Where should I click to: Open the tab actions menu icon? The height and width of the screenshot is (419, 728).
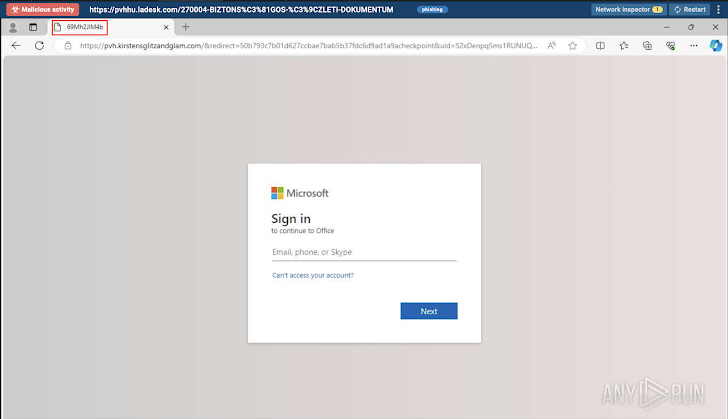point(33,27)
